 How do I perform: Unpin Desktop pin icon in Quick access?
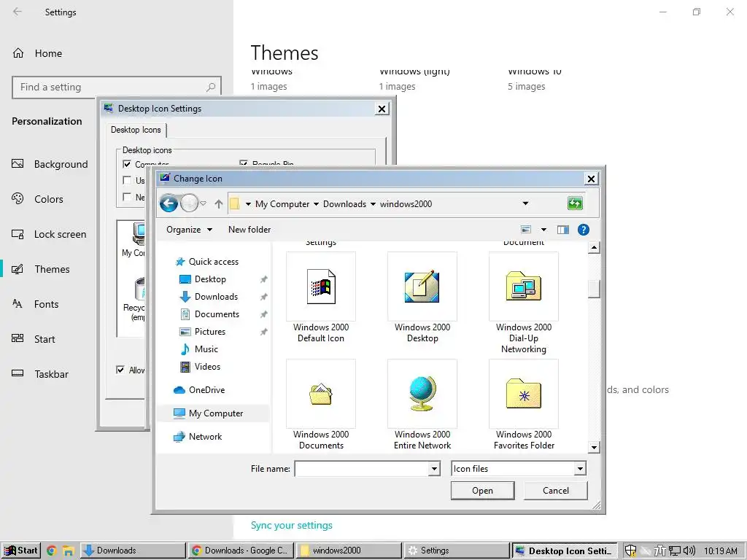tap(263, 279)
